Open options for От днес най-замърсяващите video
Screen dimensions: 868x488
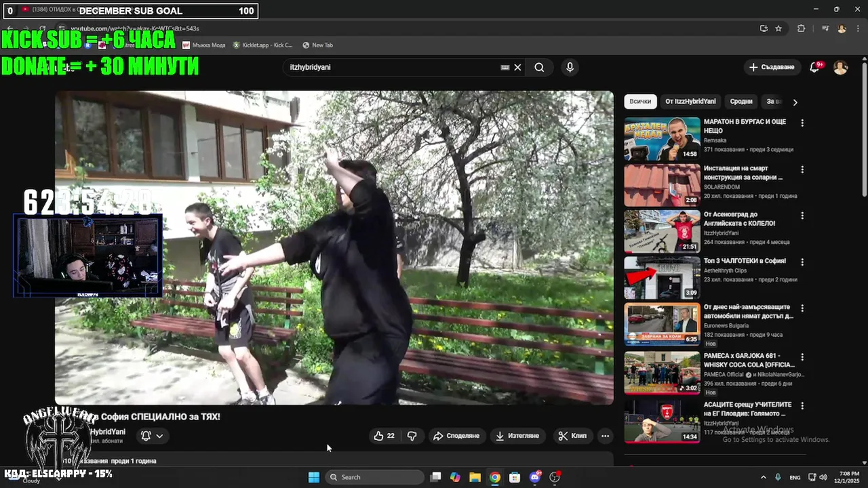(802, 308)
